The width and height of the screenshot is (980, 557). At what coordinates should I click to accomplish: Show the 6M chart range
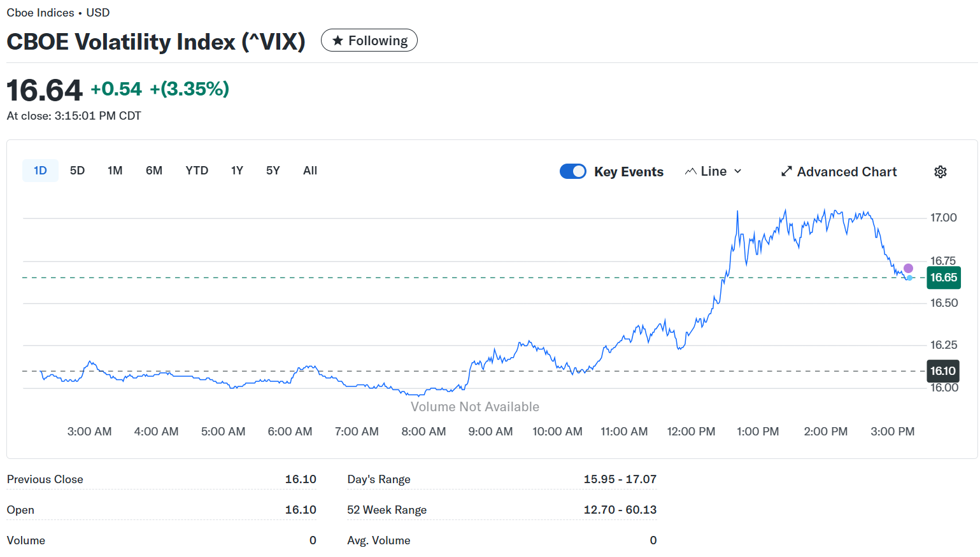click(154, 171)
